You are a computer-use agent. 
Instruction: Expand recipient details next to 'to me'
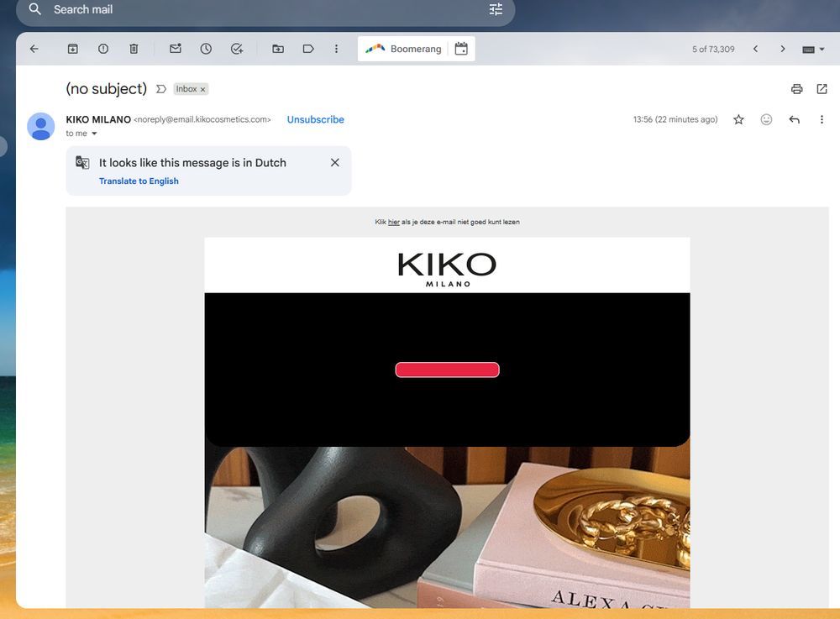(x=94, y=134)
